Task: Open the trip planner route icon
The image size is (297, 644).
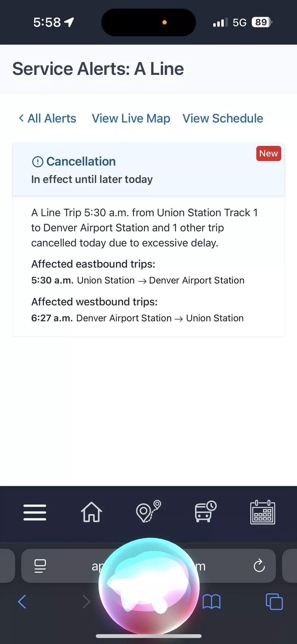Action: (148, 512)
